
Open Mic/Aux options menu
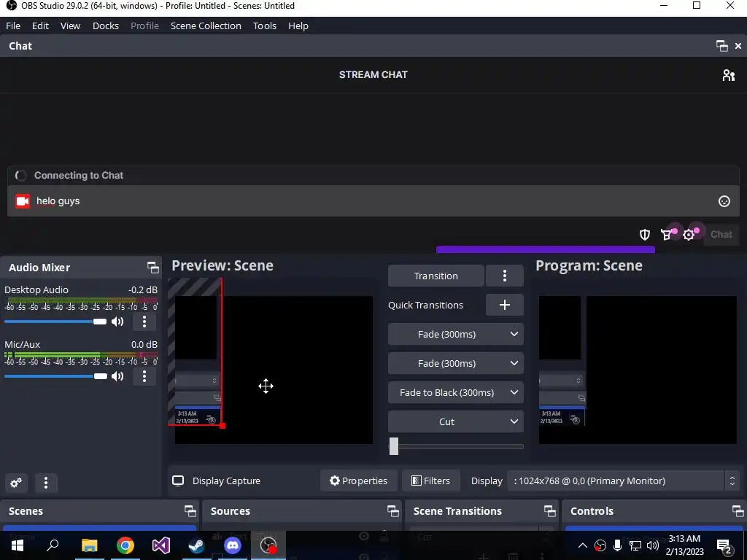point(144,377)
